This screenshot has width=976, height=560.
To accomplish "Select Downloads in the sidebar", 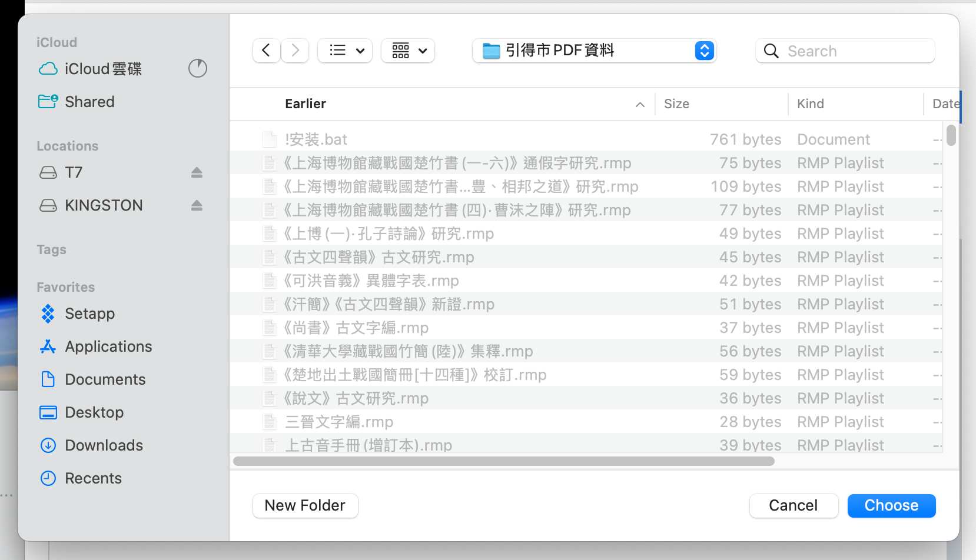I will click(x=104, y=445).
